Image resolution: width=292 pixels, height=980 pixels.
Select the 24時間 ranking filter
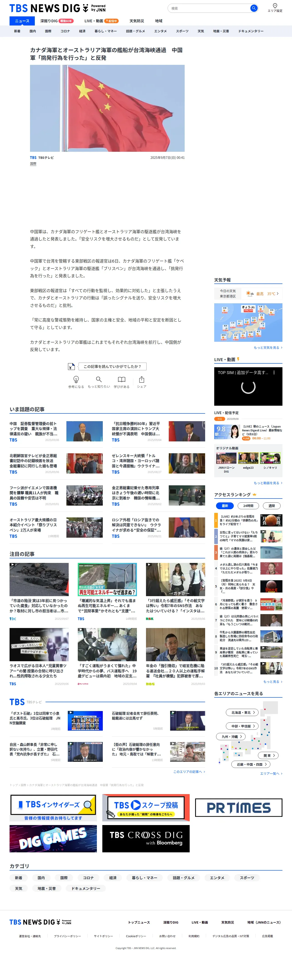click(248, 506)
